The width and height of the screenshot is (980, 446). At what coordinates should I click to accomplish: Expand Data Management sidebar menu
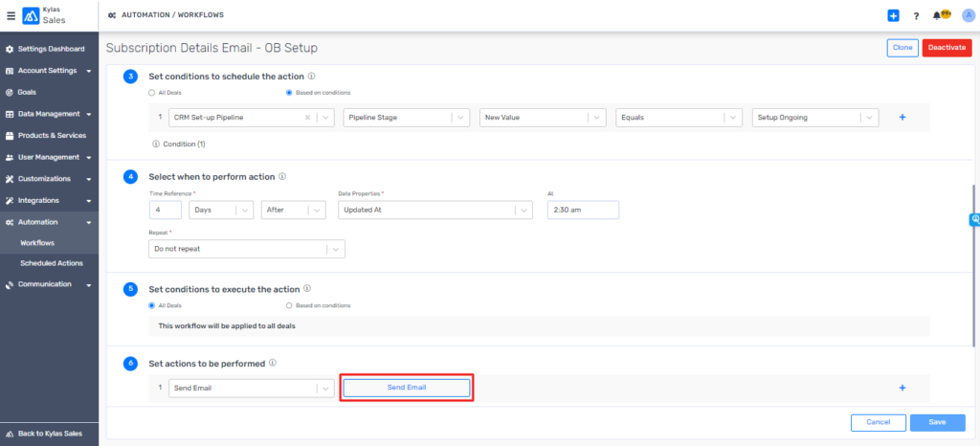50,114
